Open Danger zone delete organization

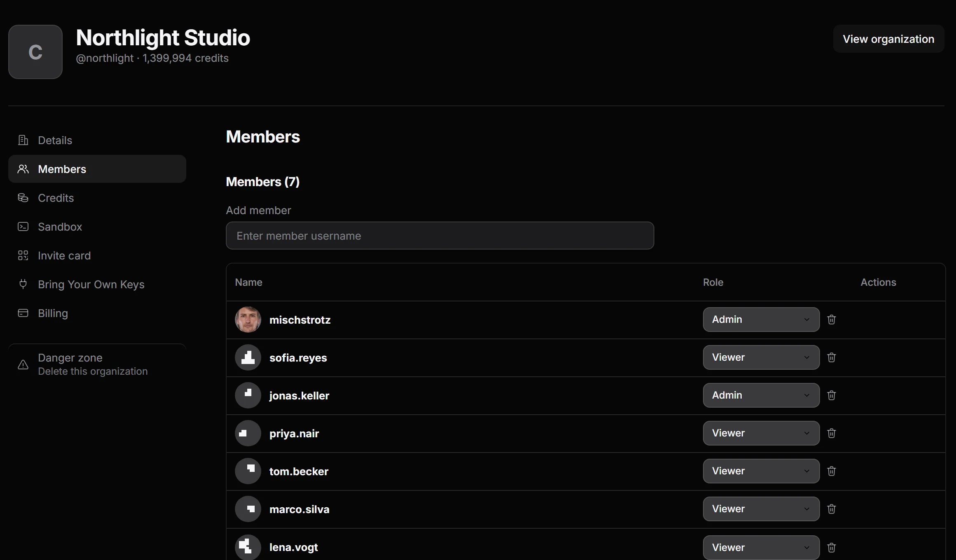click(x=97, y=364)
